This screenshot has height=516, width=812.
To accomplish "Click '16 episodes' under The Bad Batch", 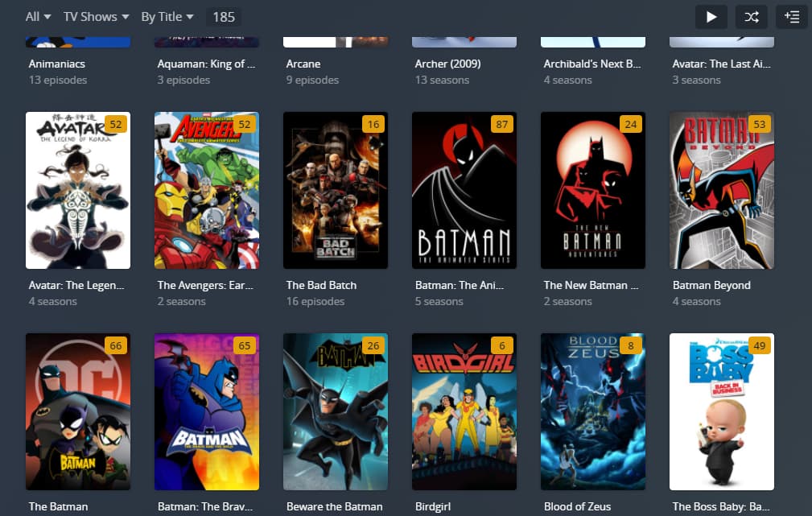I will 315,301.
